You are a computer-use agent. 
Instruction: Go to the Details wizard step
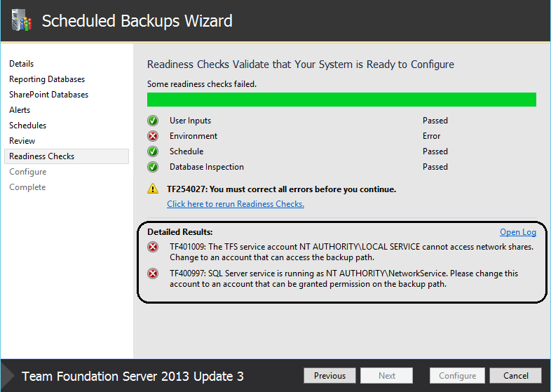tap(22, 64)
